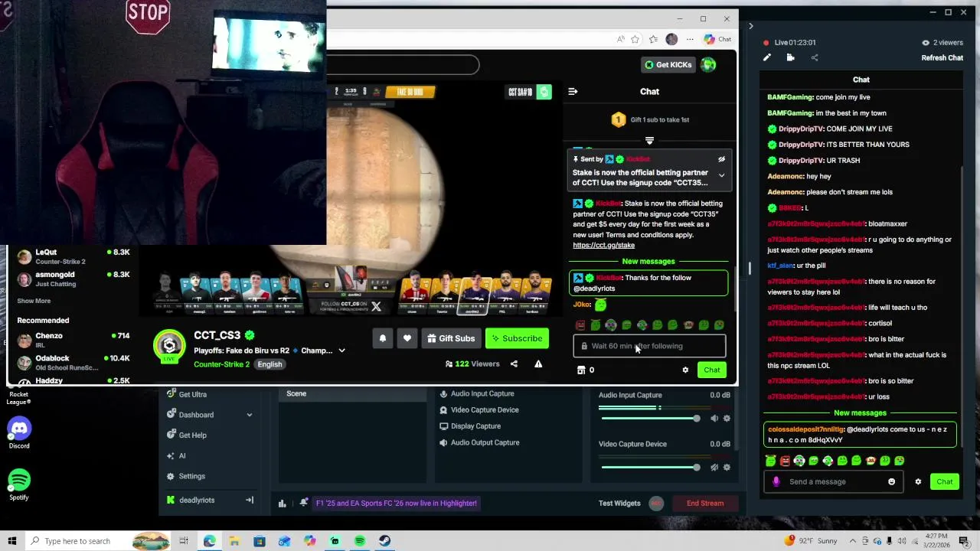Report the stream with the warning triangle
This screenshot has width=980, height=551.
(538, 364)
